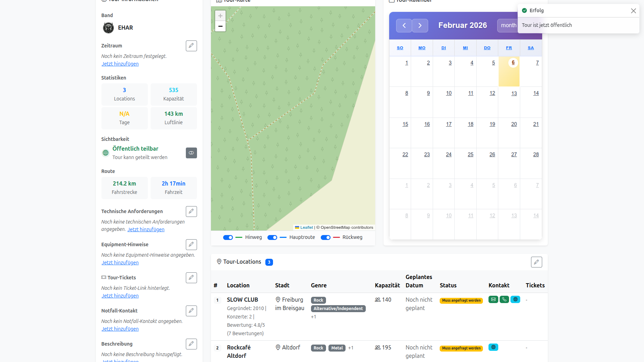This screenshot has height=362, width=644.
Task: Edit Technische Anforderungen with pencil icon
Action: pos(191,211)
